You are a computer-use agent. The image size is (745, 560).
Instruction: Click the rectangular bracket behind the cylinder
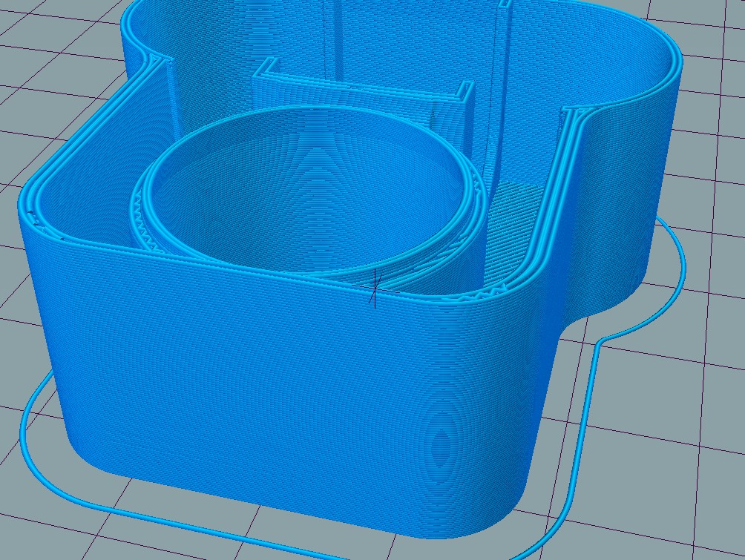click(364, 90)
